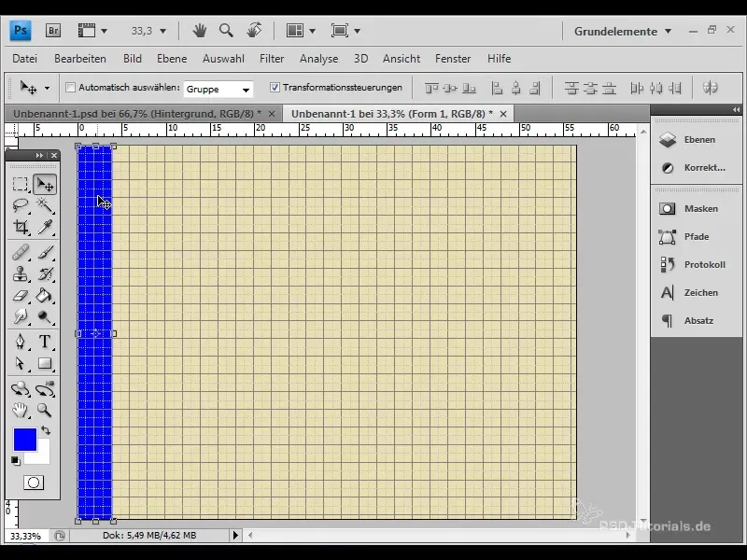Open the status bar info flyout arrow
Screen dimensions: 747x560
(x=235, y=535)
